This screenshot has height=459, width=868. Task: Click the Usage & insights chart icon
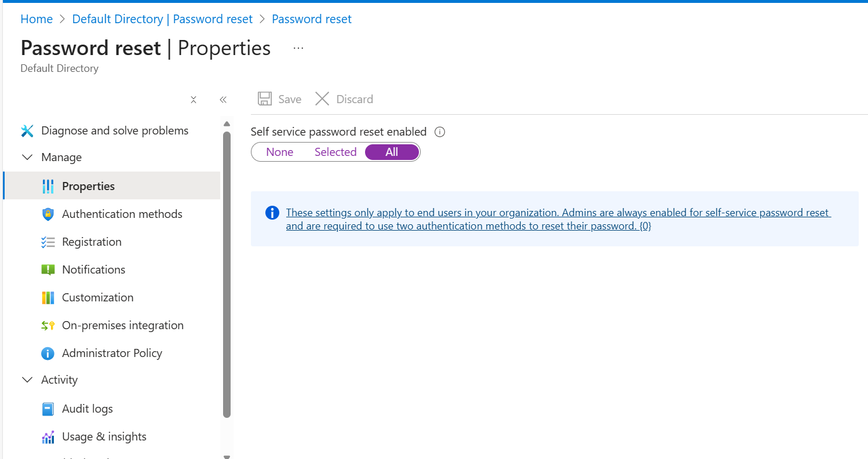point(48,437)
